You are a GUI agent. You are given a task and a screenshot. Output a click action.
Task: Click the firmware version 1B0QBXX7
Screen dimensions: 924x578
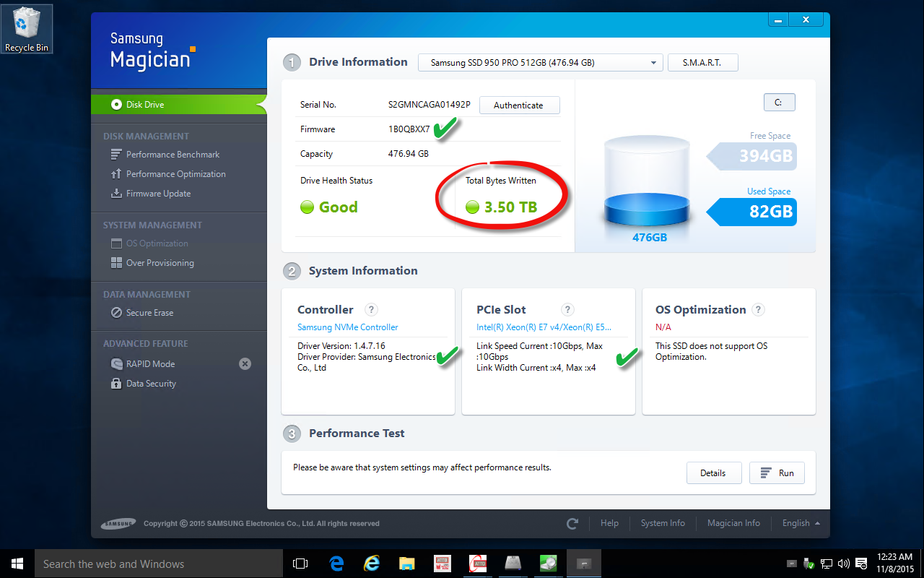click(x=409, y=129)
